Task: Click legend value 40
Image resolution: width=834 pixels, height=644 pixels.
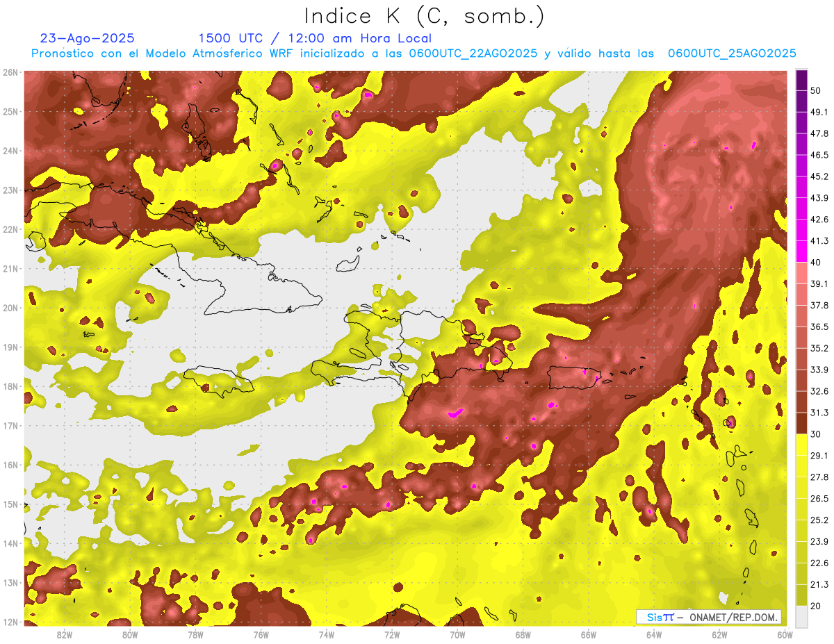Action: [816, 262]
